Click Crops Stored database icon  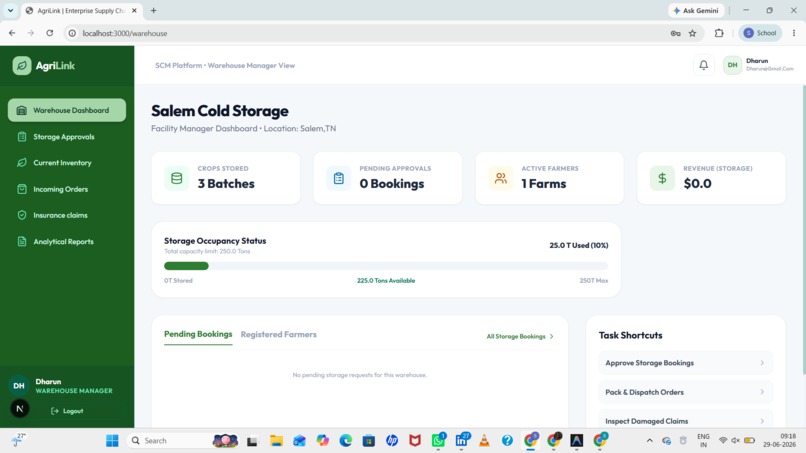pos(177,178)
